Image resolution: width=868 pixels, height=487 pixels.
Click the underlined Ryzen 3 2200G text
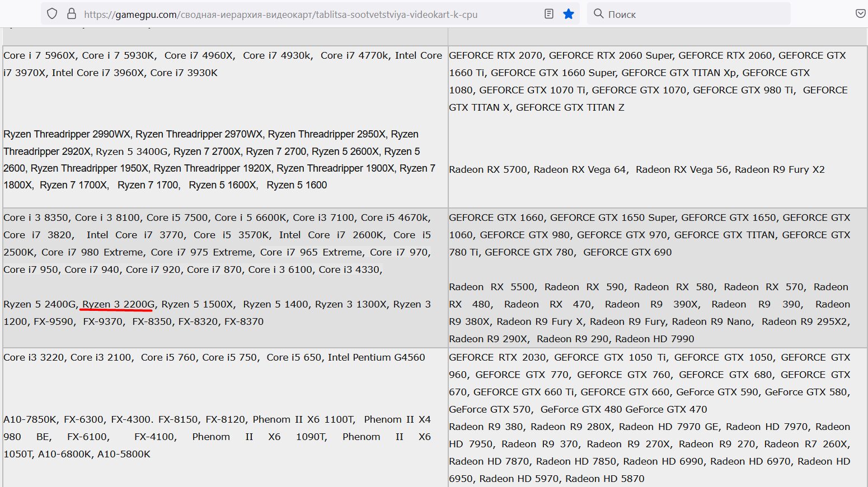pyautogui.click(x=118, y=304)
